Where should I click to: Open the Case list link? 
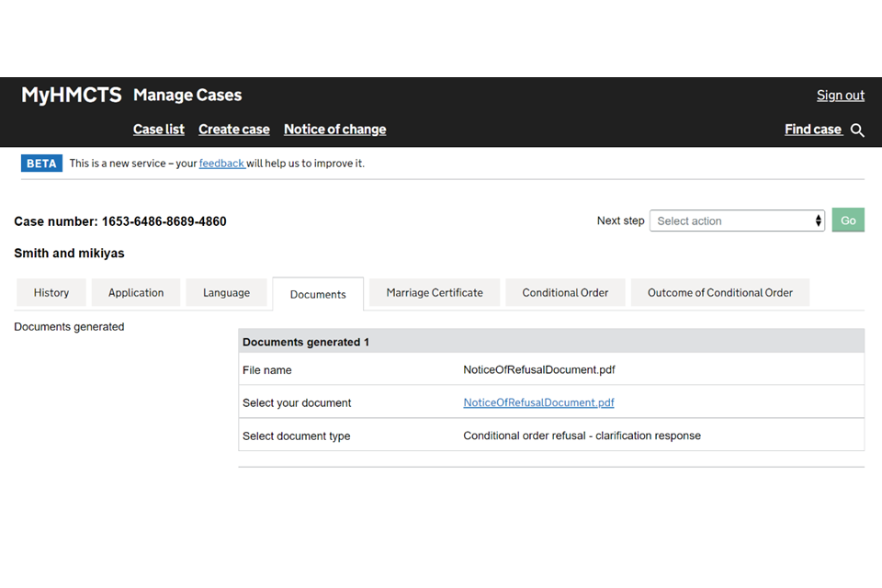point(159,130)
